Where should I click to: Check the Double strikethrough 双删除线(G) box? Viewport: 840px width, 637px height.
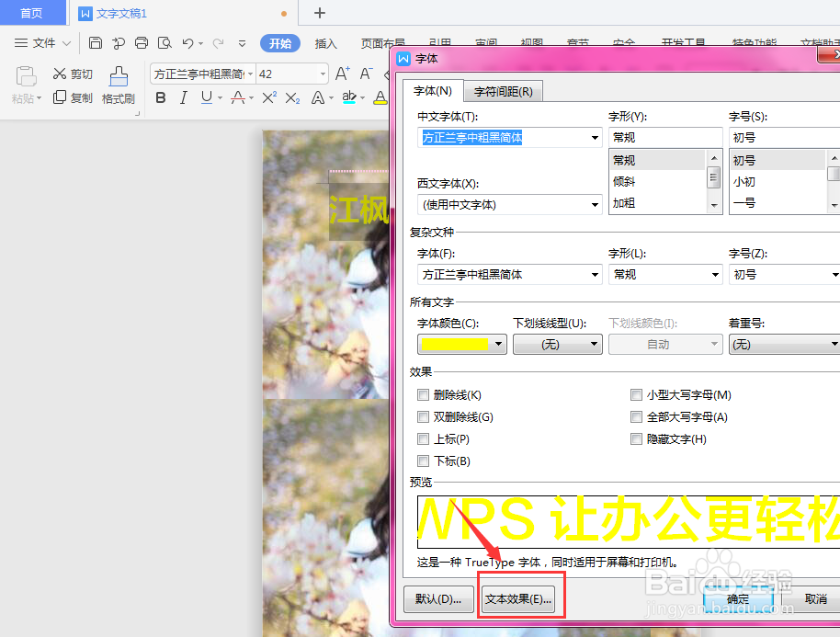(423, 416)
